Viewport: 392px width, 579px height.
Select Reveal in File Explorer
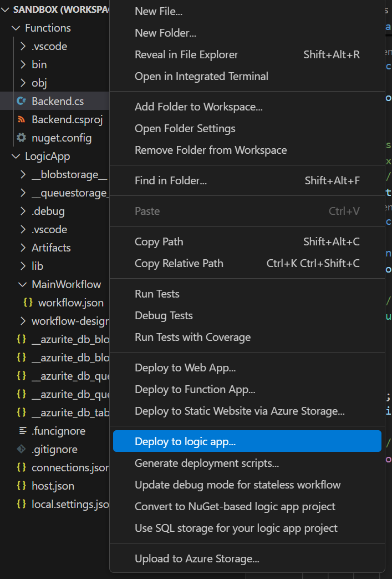(186, 54)
